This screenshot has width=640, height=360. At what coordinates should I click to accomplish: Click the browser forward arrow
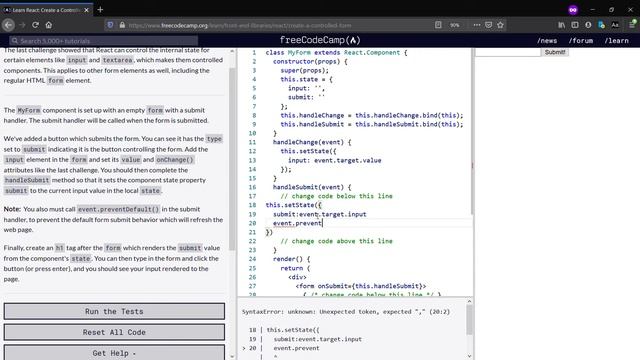pyautogui.click(x=22, y=25)
